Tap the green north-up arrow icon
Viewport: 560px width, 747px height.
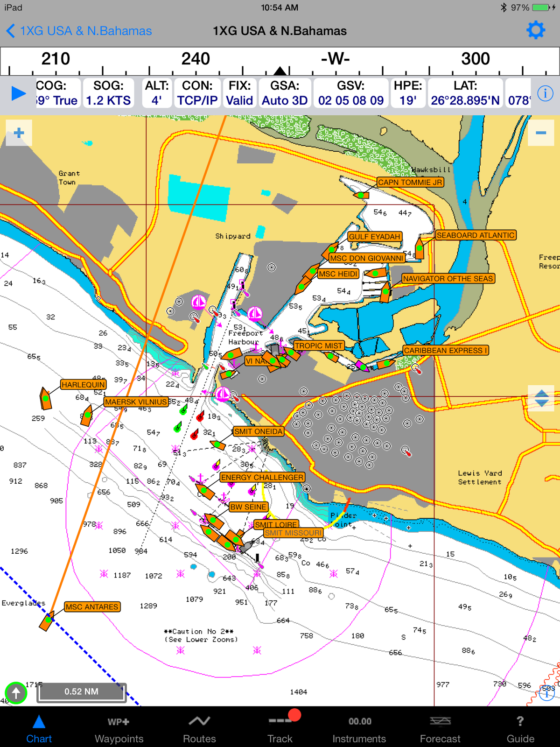16,693
